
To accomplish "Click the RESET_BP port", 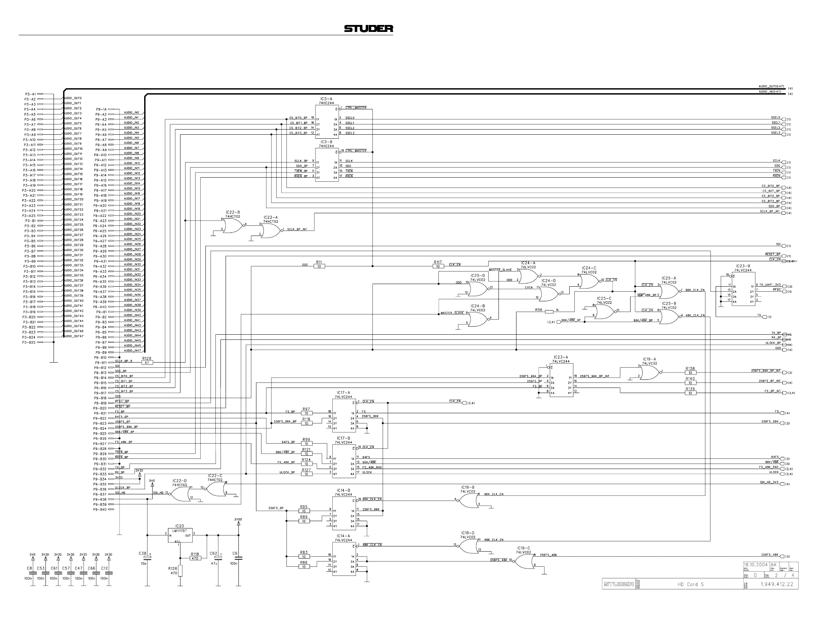I will [x=784, y=256].
